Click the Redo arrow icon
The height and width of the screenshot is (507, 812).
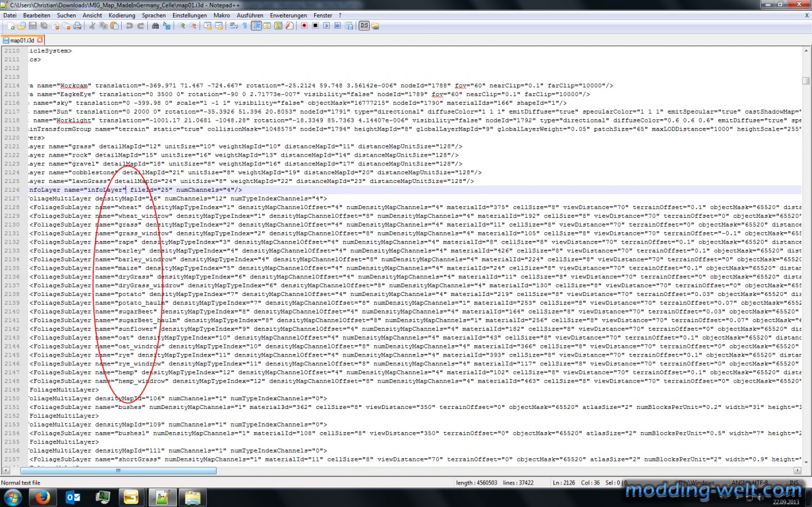(x=141, y=26)
